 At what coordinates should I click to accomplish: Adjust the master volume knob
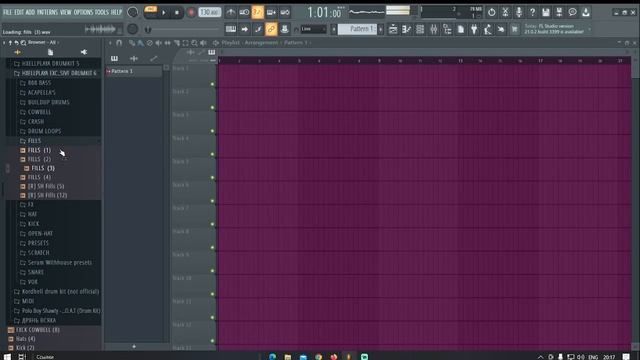click(x=132, y=12)
